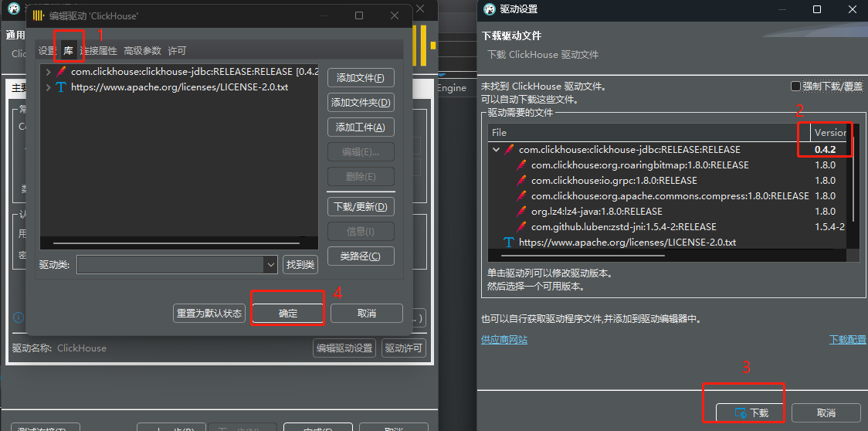Click the 0.4.2 version cell
This screenshot has width=868, height=431.
(825, 150)
